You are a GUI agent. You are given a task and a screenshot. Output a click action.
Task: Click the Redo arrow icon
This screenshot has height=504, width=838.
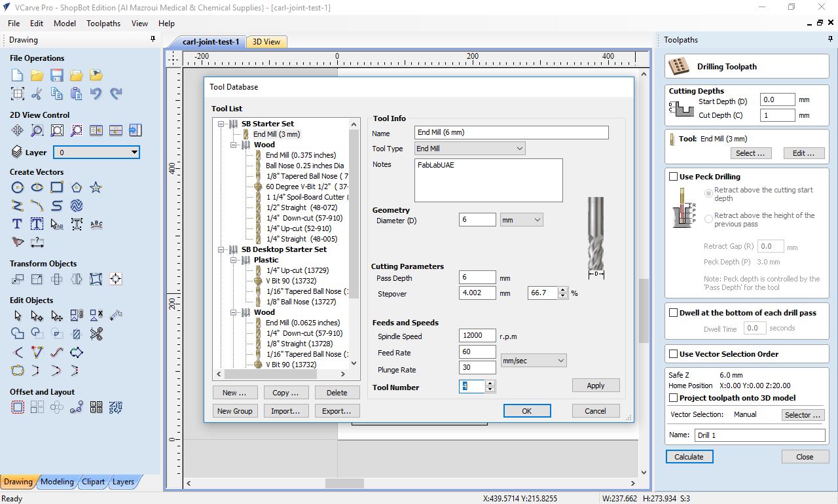pyautogui.click(x=116, y=94)
